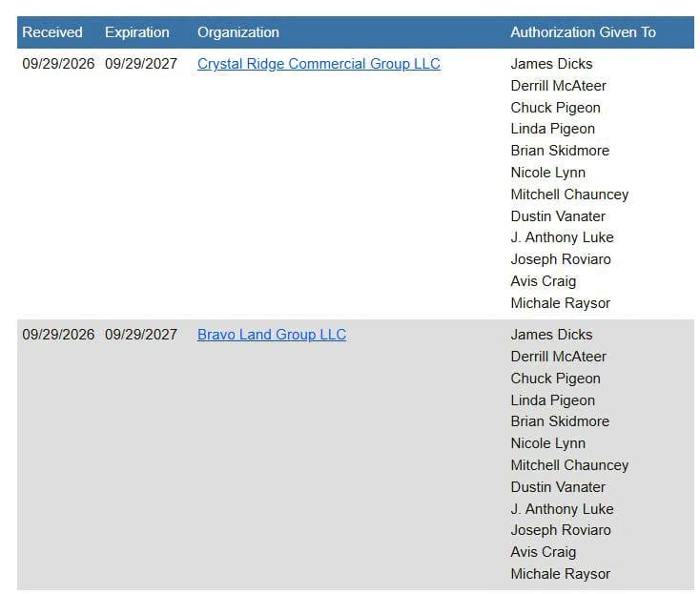Click the Authorization Given To header

tap(583, 32)
